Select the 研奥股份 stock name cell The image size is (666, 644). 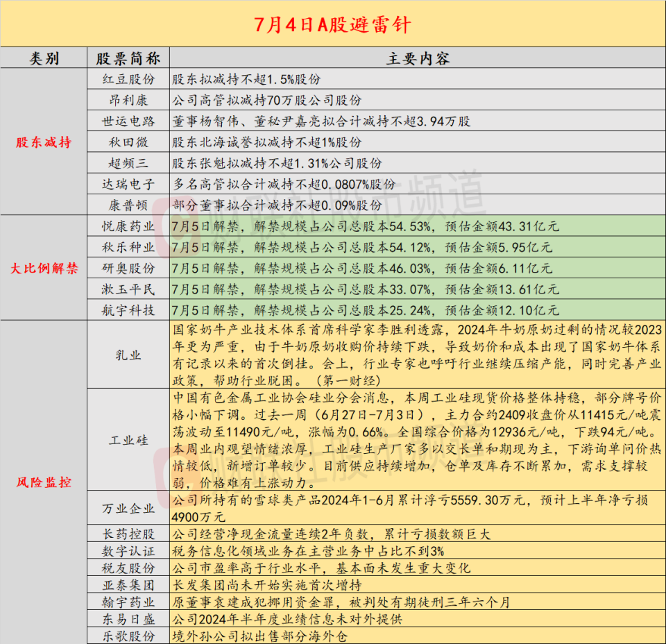coord(128,268)
